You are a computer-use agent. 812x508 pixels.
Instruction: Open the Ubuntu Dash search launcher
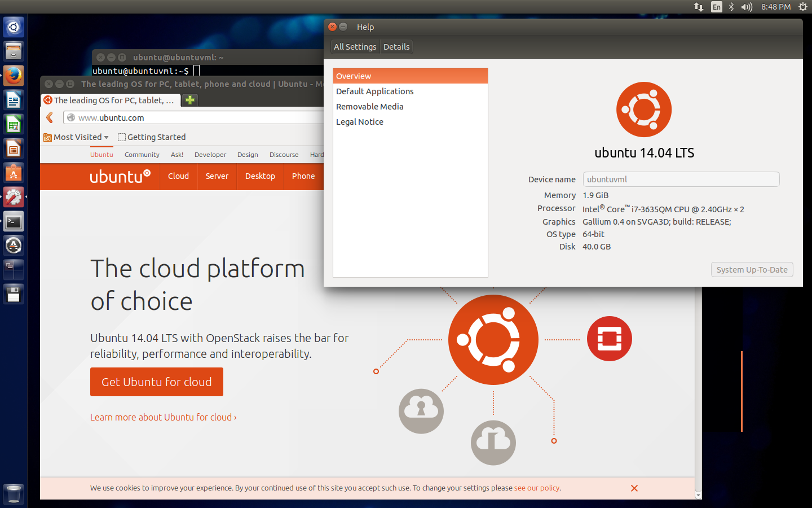click(14, 27)
